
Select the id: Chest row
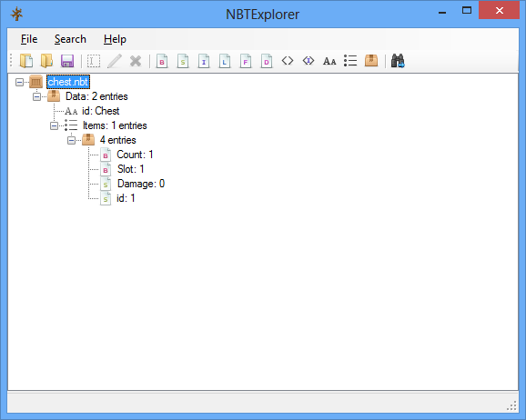[x=101, y=111]
